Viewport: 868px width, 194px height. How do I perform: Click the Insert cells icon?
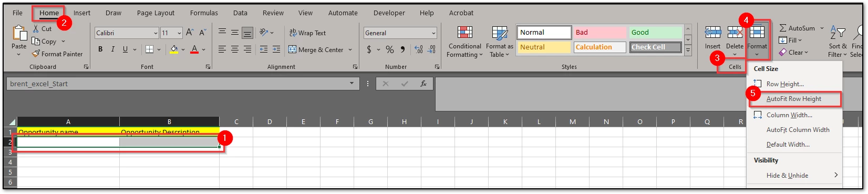[712, 33]
